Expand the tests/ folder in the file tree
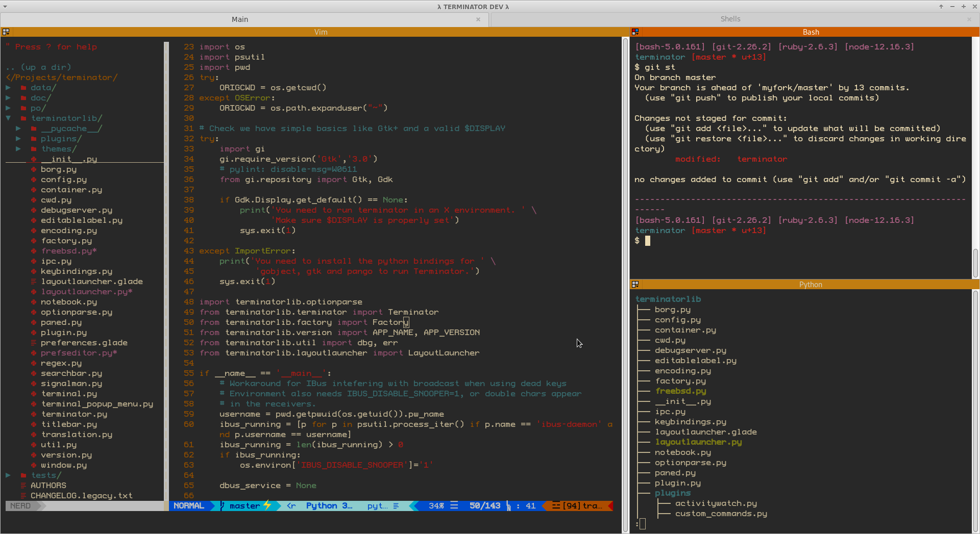 (8, 475)
